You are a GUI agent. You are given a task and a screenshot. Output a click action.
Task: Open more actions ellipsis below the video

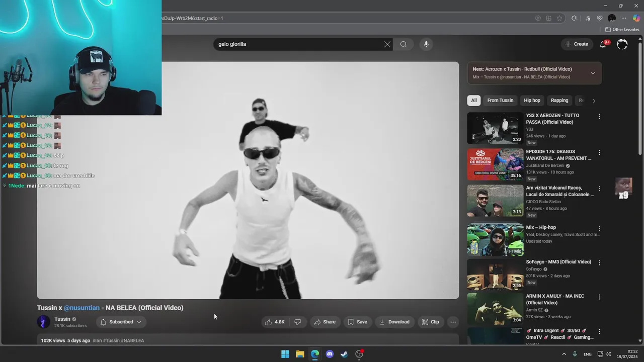453,322
